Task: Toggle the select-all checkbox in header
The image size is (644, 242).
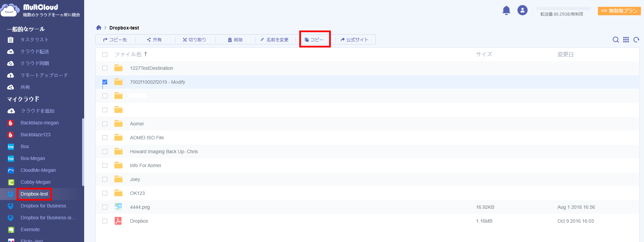Action: [x=105, y=54]
